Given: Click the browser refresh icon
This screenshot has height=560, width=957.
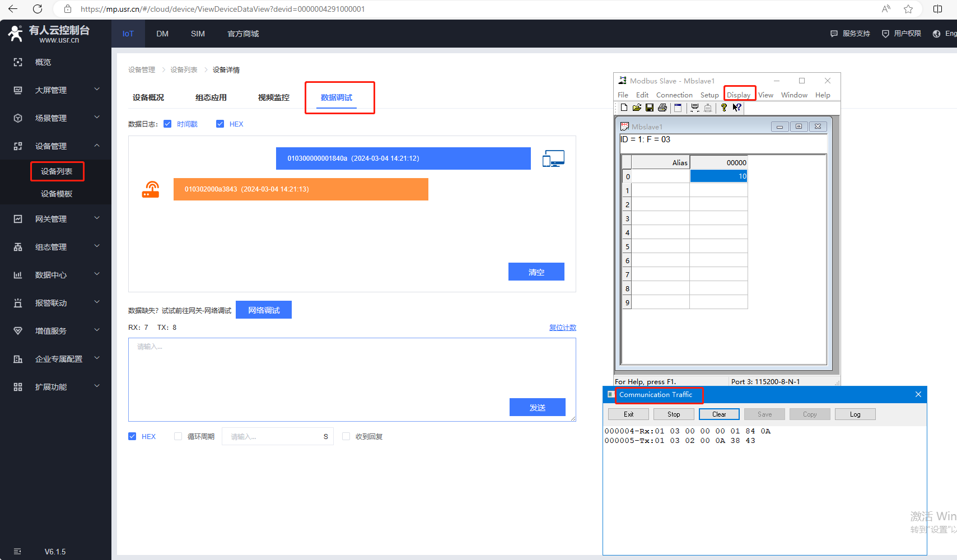Looking at the screenshot, I should pyautogui.click(x=38, y=9).
